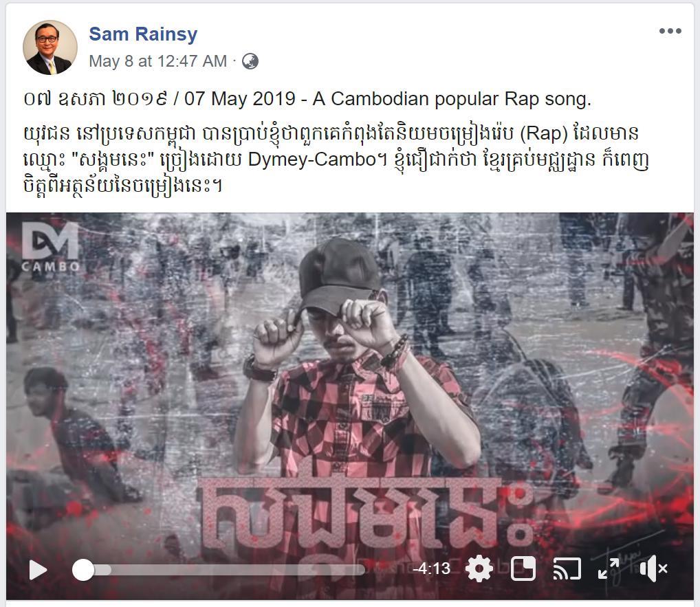Play the video with the play button
The image size is (700, 607).
coord(38,570)
